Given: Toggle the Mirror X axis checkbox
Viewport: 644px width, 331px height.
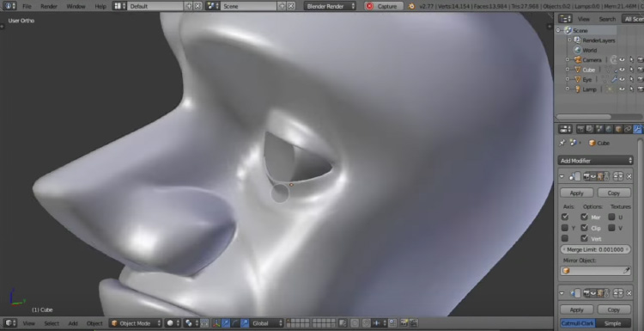Looking at the screenshot, I should pos(565,218).
